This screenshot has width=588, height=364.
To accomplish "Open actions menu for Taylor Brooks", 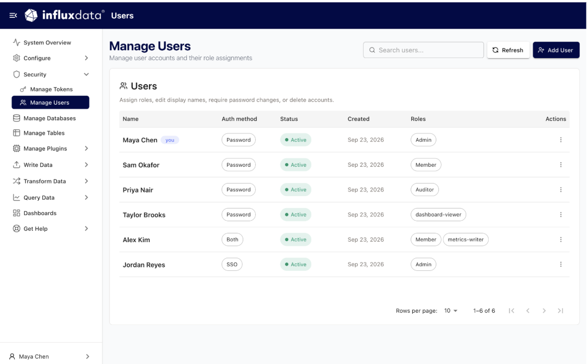I will (x=561, y=214).
